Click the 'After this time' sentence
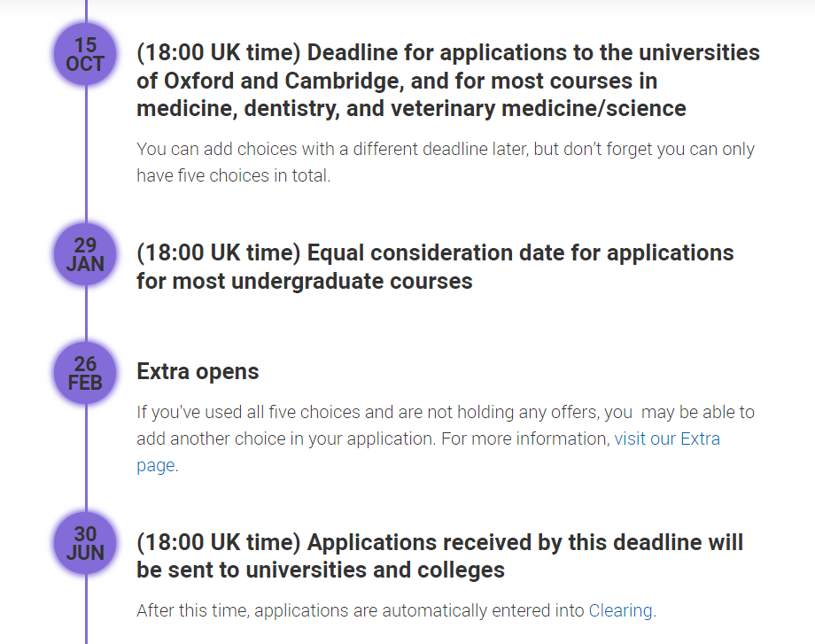The image size is (815, 644). [397, 610]
